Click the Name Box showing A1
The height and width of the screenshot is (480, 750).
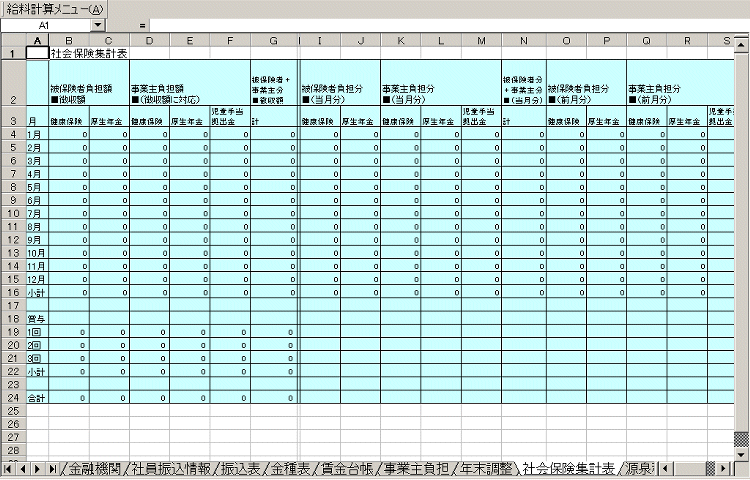pos(45,24)
